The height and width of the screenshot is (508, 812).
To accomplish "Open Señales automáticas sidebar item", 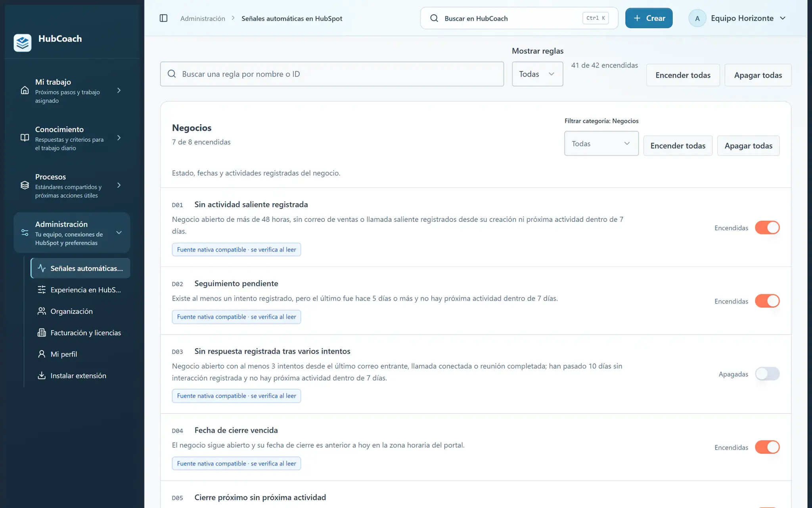I will pyautogui.click(x=80, y=268).
